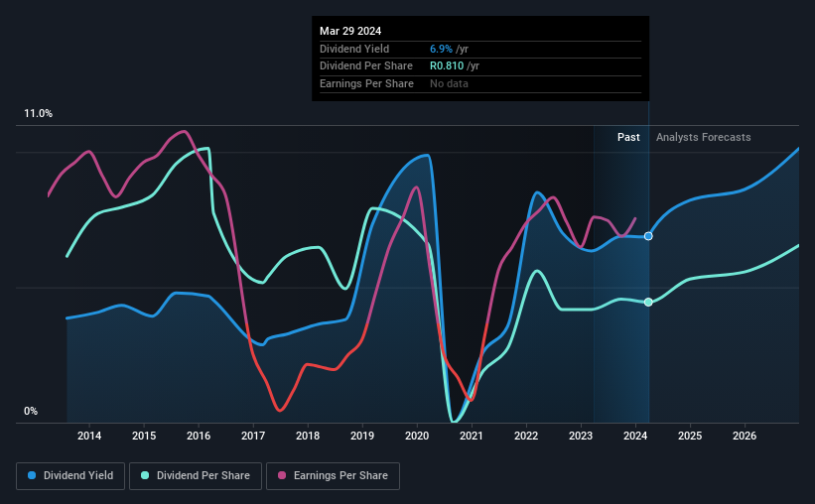The height and width of the screenshot is (504, 815).
Task: Click the blue Dividend Yield data point marker
Action: [x=648, y=236]
